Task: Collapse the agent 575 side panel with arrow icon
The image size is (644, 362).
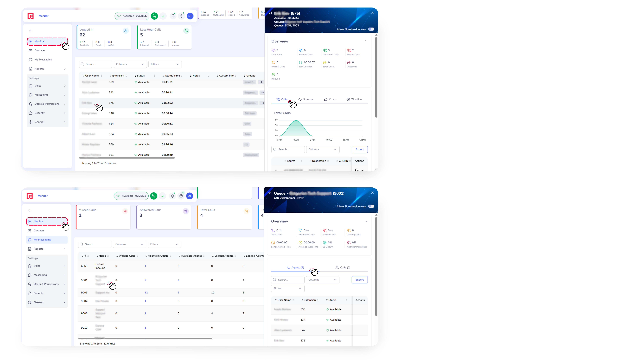Action: click(270, 13)
